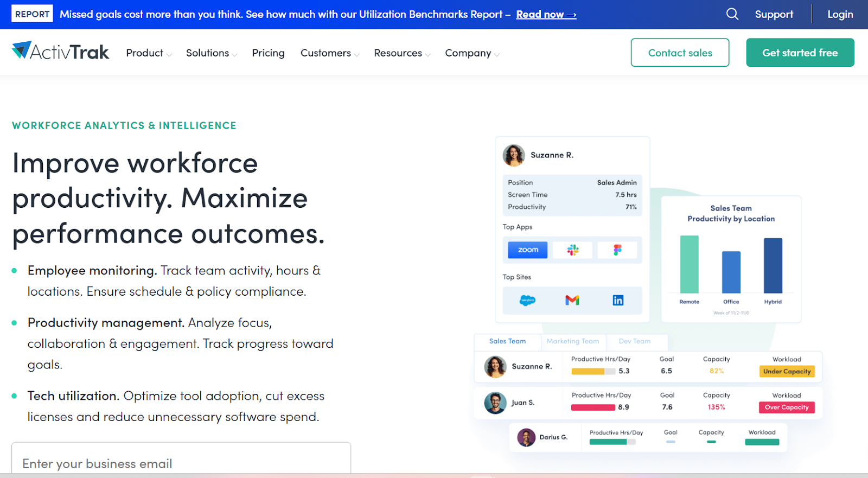Click Suzanne R. avatar in profile card
This screenshot has height=478, width=868.
[514, 155]
